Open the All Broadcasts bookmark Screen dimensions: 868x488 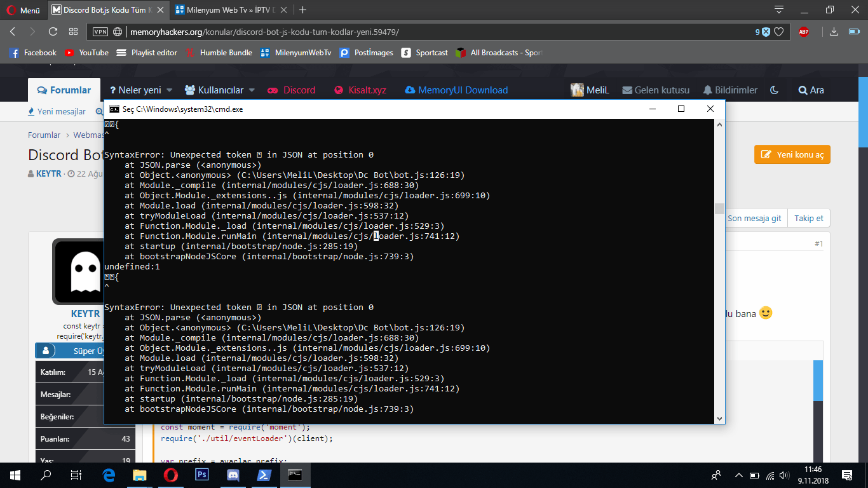(x=499, y=53)
